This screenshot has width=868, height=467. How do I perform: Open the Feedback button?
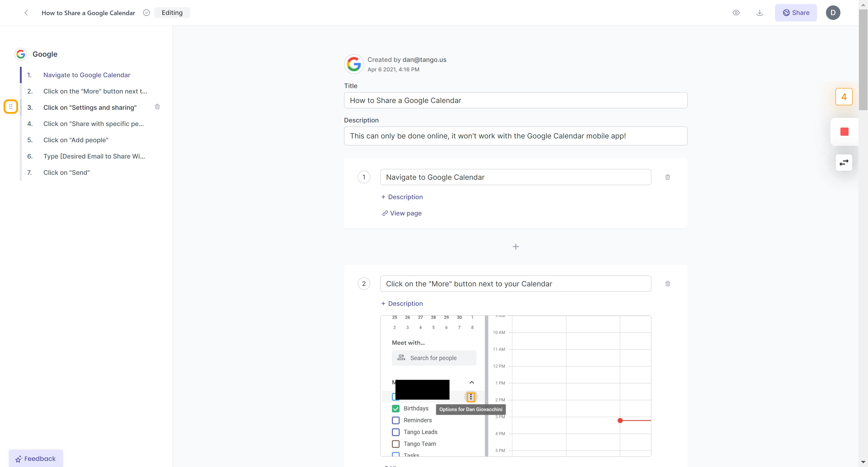(36, 459)
